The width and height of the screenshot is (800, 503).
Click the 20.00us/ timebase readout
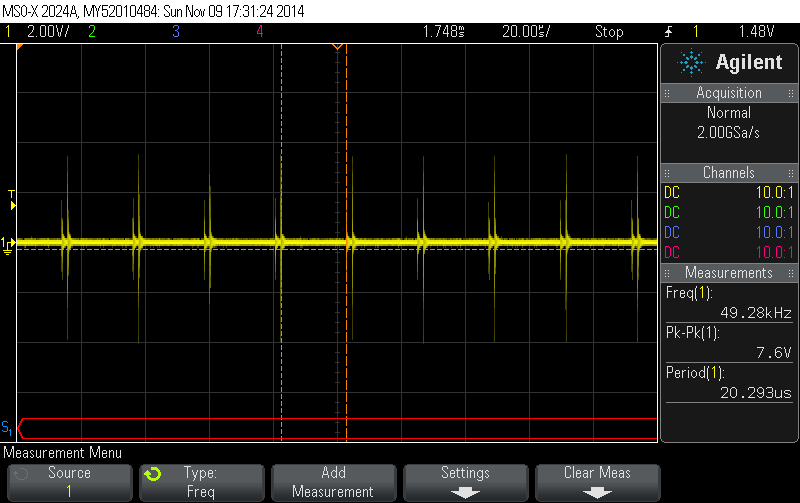click(525, 32)
